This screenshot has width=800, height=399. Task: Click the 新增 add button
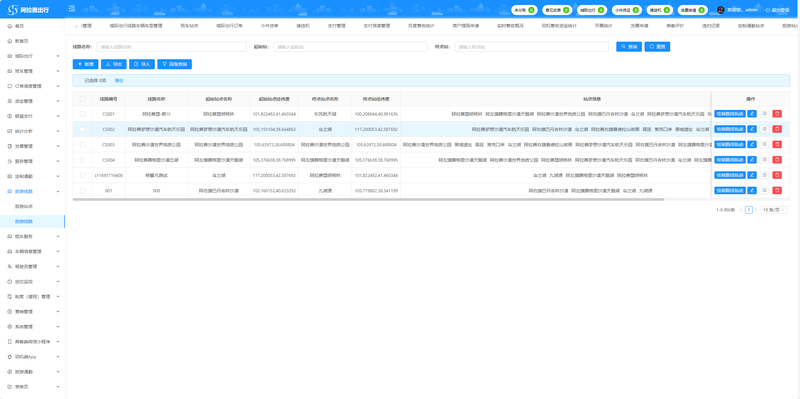click(86, 64)
